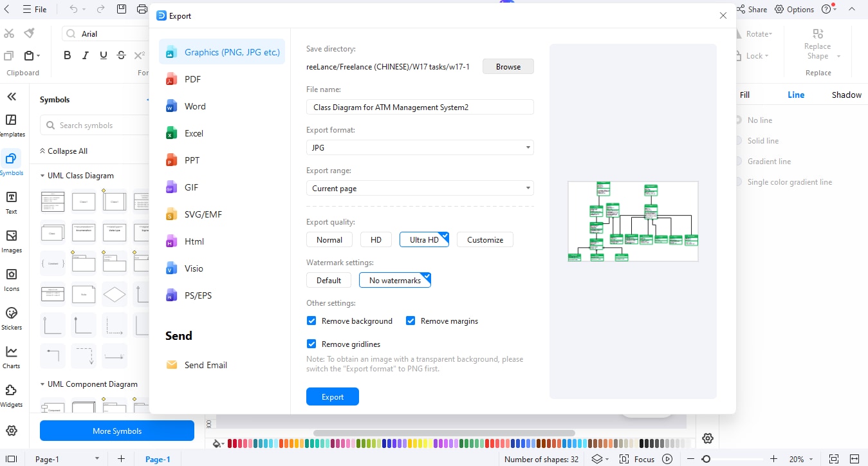
Task: Select the HD export quality option
Action: click(x=376, y=239)
